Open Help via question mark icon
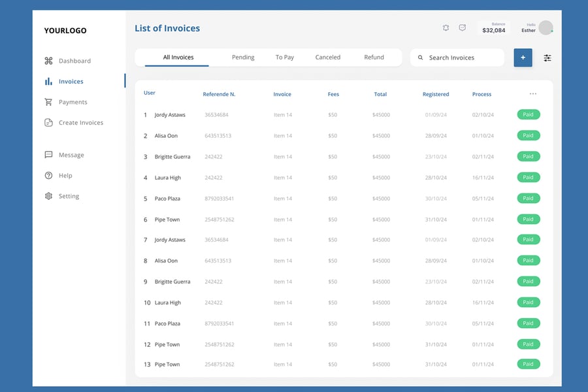The height and width of the screenshot is (392, 588). click(48, 176)
